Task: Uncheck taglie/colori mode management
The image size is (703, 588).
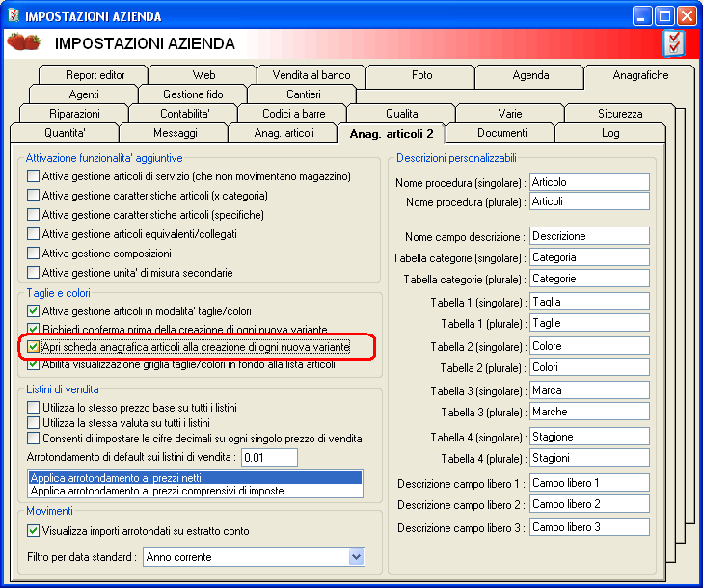Action: point(33,311)
